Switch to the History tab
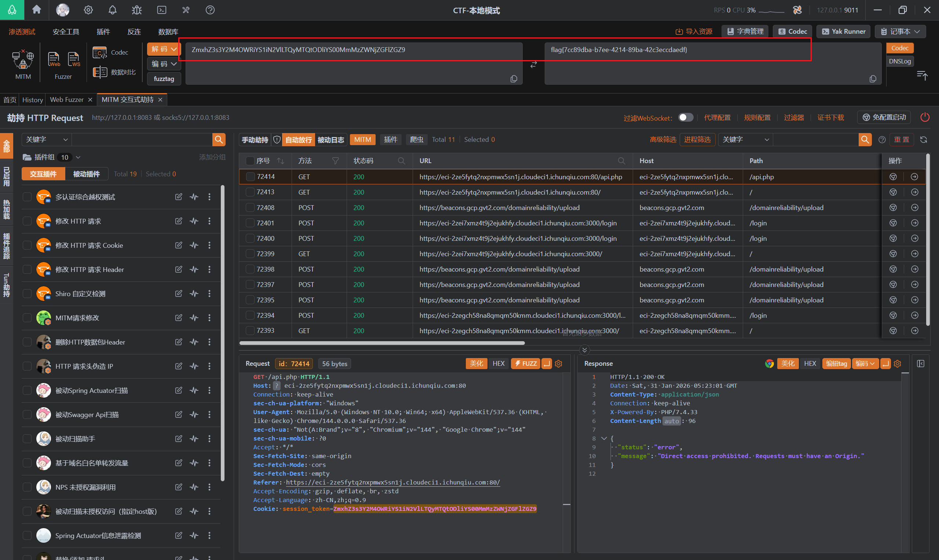This screenshot has height=560, width=939. 33,100
